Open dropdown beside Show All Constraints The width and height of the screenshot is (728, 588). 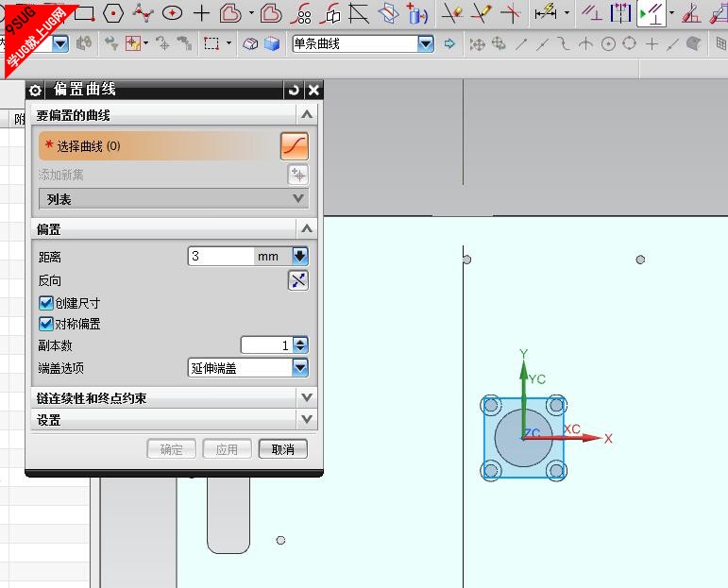click(671, 13)
